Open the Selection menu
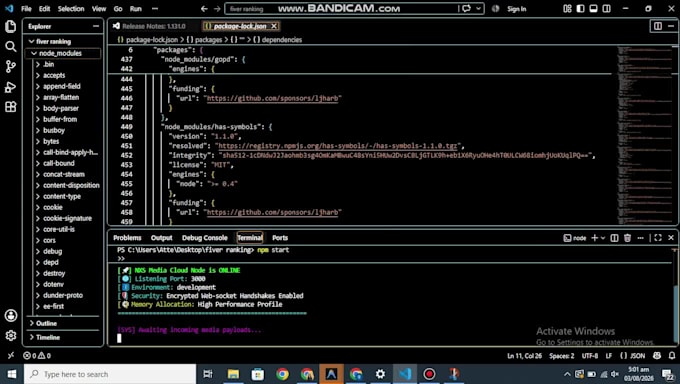The width and height of the screenshot is (680, 384). pyautogui.click(x=71, y=9)
